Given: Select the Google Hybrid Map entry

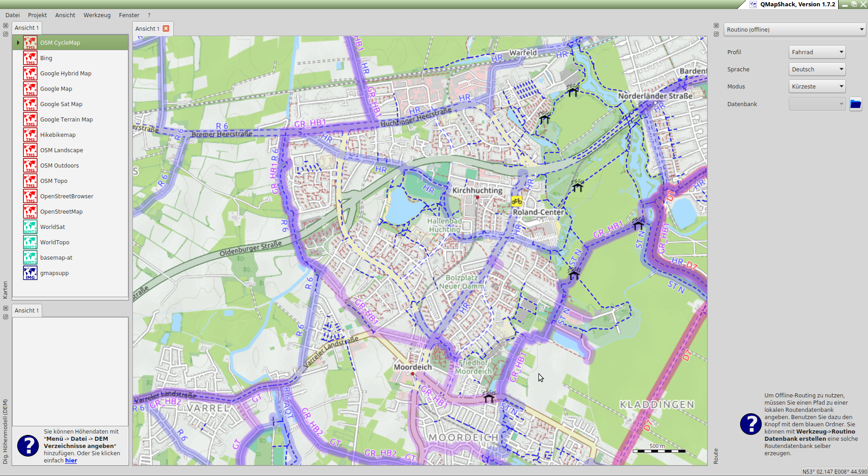Looking at the screenshot, I should click(70, 73).
